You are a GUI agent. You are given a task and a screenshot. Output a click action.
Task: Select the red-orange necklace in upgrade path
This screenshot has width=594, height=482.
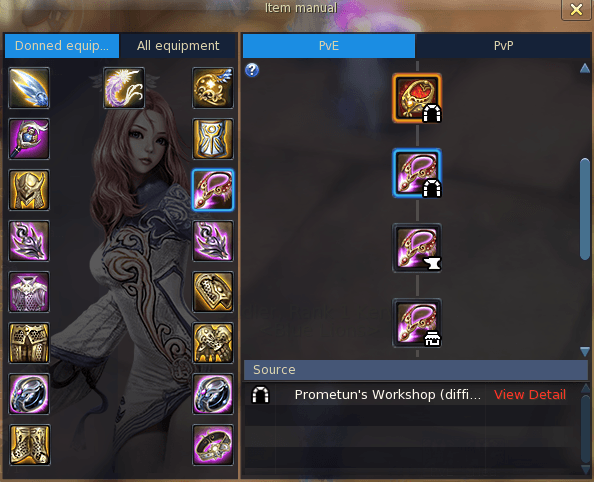coord(417,98)
